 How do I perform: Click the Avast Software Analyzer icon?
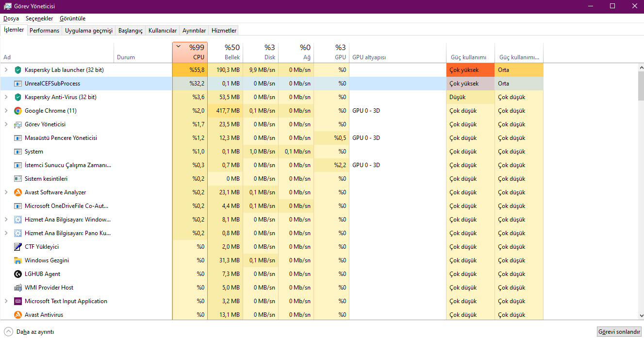[18, 192]
